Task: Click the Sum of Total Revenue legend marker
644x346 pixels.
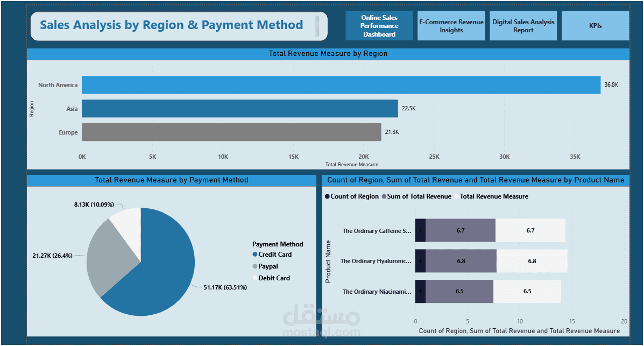Action: tap(384, 196)
